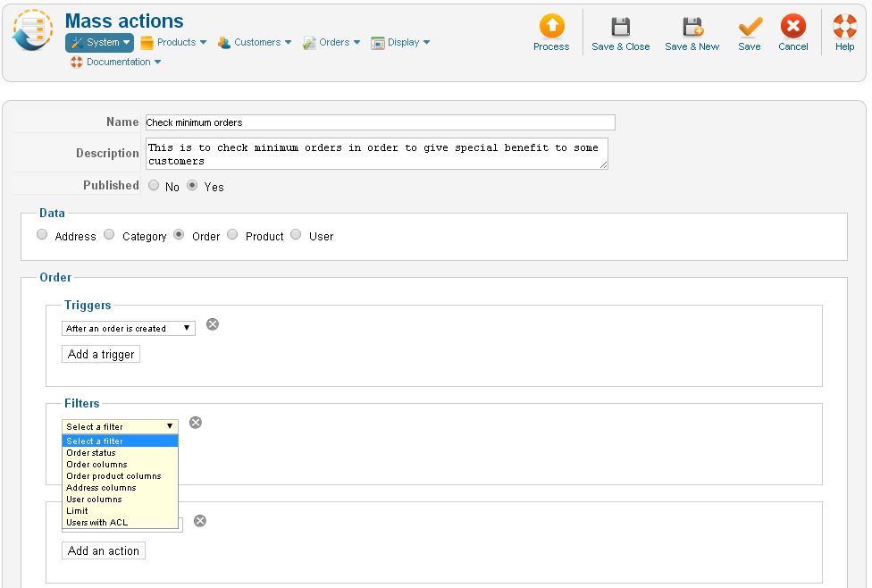This screenshot has width=872, height=588.
Task: Select the Product data type radio
Action: pyautogui.click(x=232, y=235)
